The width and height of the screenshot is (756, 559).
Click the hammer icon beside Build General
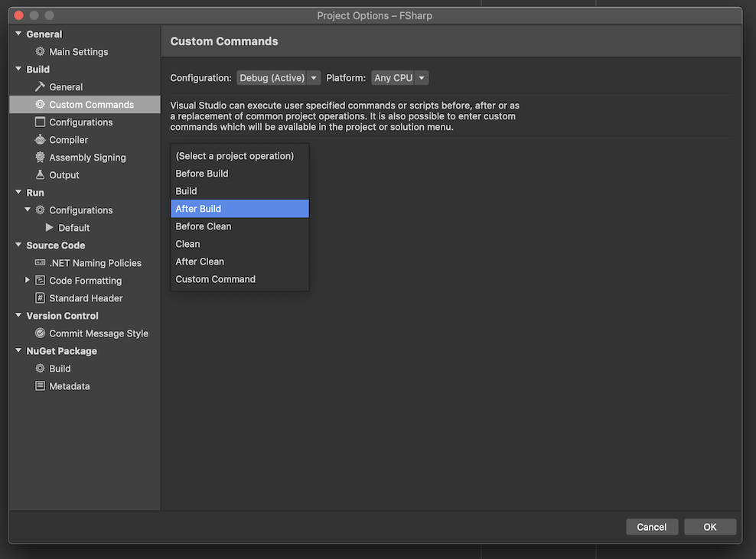[x=40, y=86]
